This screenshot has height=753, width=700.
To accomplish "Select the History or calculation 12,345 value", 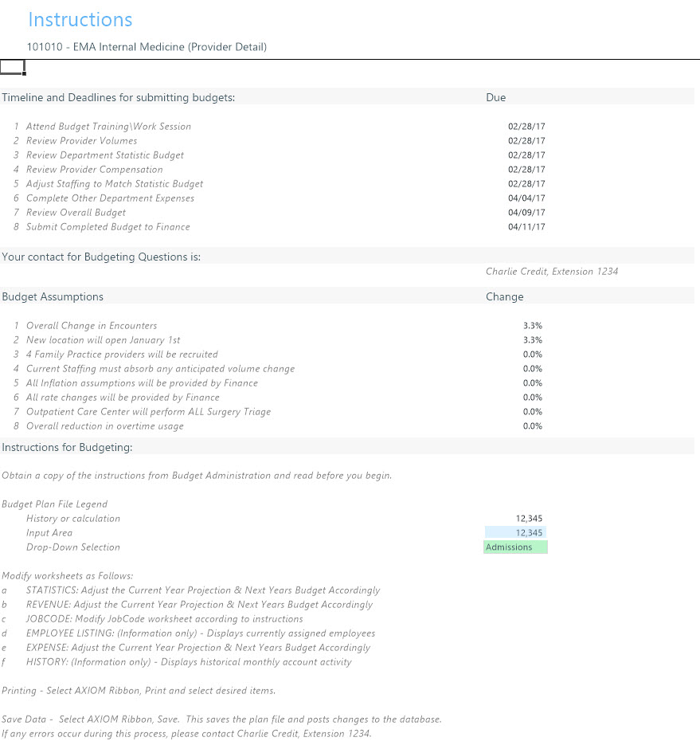I will click(x=529, y=519).
